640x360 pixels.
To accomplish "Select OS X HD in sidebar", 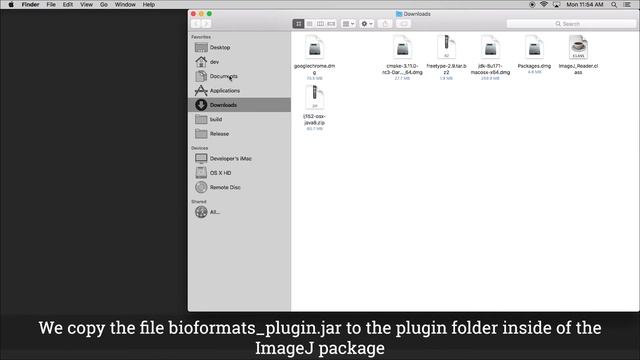I will click(239, 173).
